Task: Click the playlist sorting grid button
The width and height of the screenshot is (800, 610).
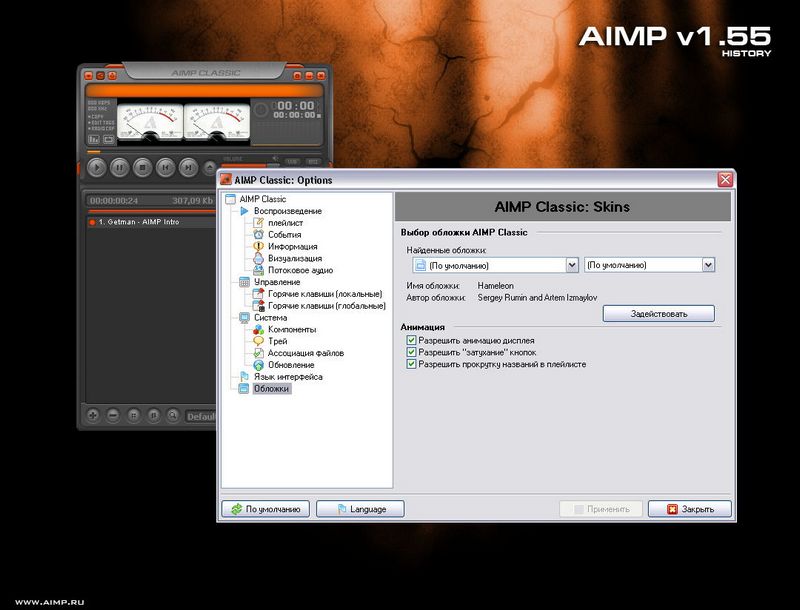Action: pos(133,415)
